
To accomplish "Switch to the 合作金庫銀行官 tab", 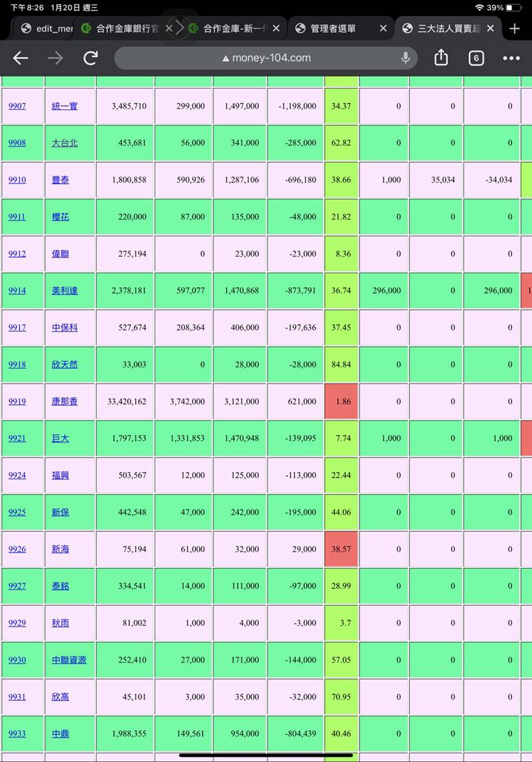I will pos(119,29).
